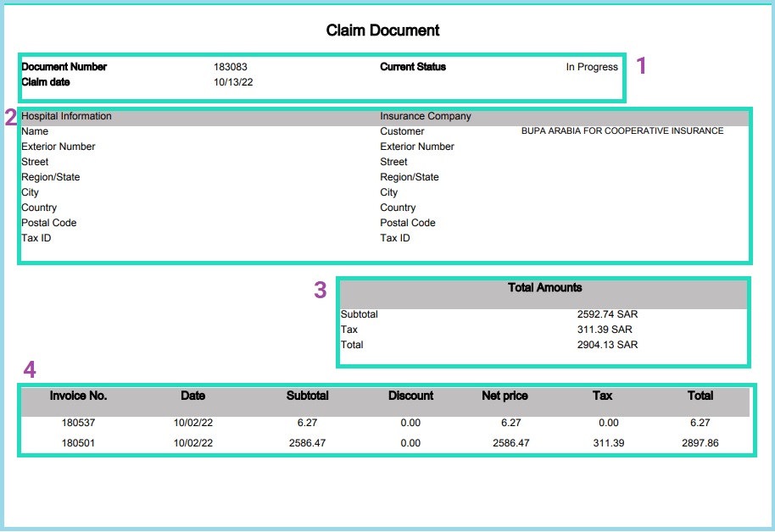Click tax value 0.00 of invoice 180537

pos(609,423)
